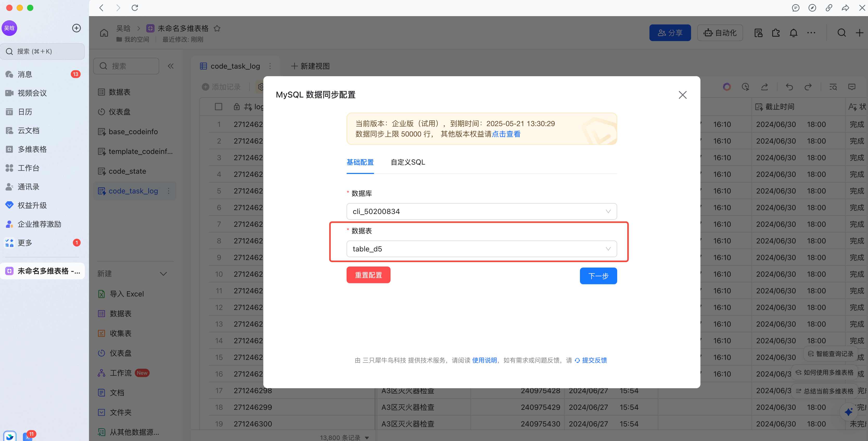Click the red 重置配置 button
Image resolution: width=868 pixels, height=441 pixels.
(368, 275)
